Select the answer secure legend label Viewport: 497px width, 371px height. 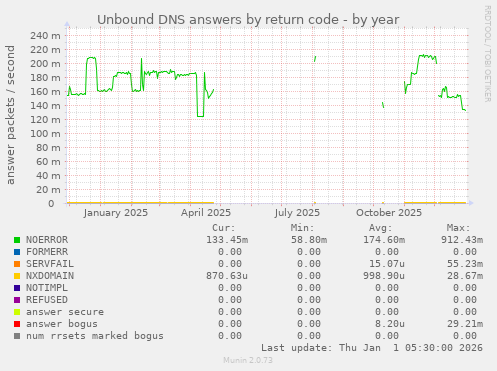pyautogui.click(x=65, y=312)
